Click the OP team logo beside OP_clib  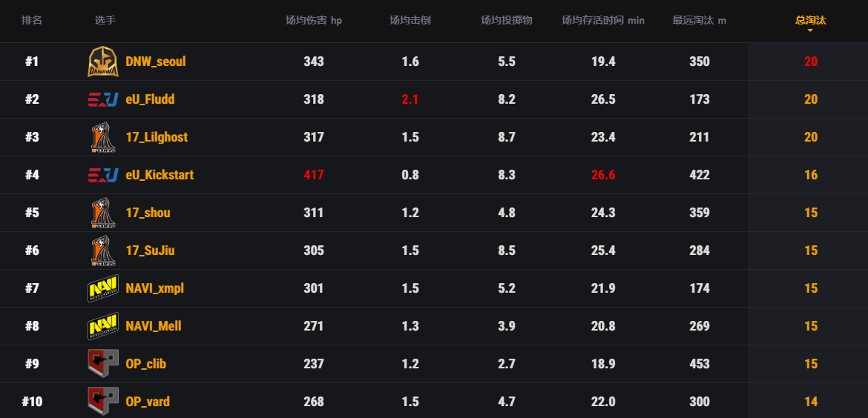click(x=102, y=364)
